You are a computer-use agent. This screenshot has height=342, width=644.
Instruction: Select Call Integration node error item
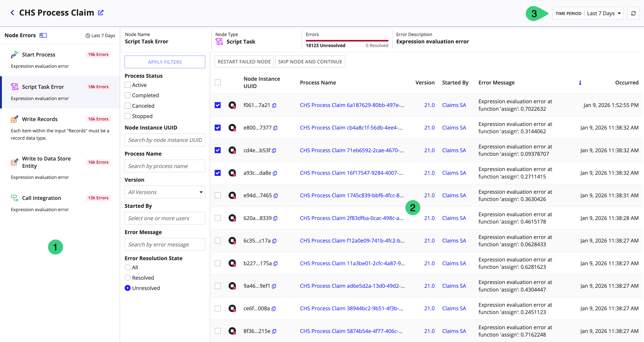click(x=60, y=203)
